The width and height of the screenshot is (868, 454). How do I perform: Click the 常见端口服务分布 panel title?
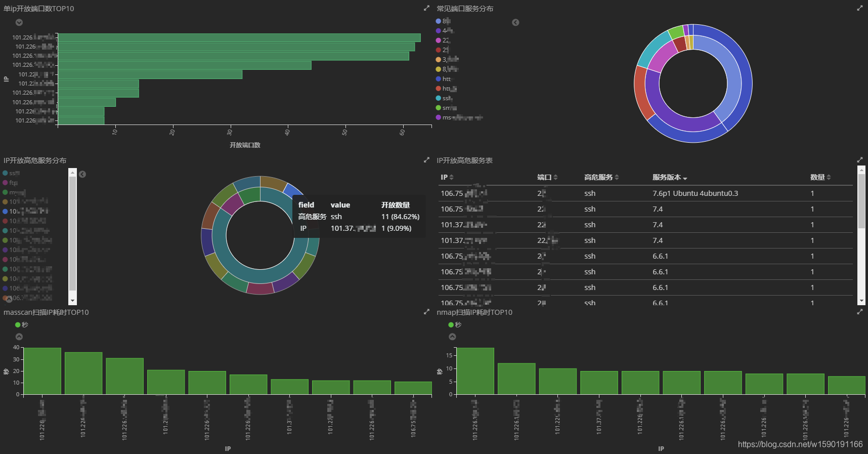click(465, 9)
